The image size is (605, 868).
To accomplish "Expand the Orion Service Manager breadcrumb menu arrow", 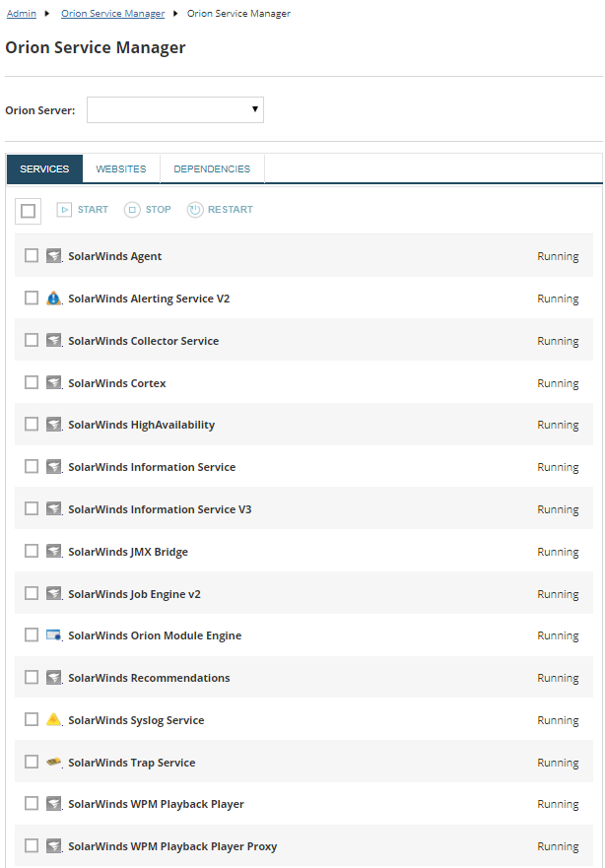I will point(176,13).
